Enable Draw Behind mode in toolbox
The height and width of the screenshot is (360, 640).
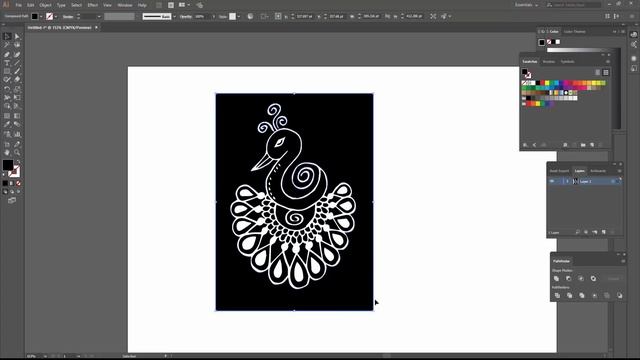12,192
